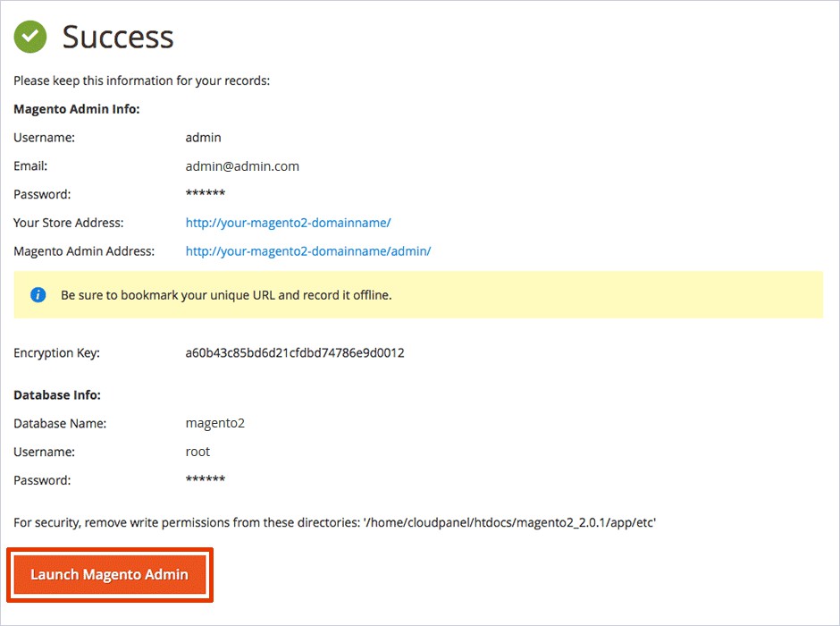Select the admin username value

(203, 138)
